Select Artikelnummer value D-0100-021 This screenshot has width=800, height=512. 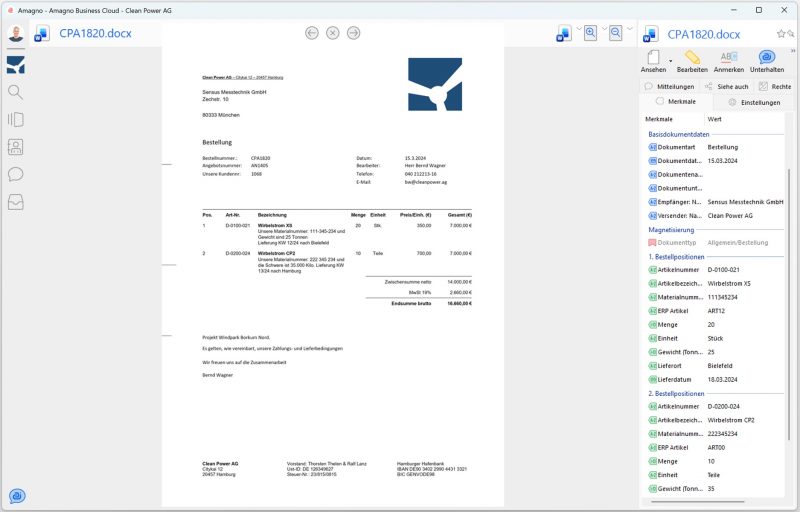(x=723, y=270)
